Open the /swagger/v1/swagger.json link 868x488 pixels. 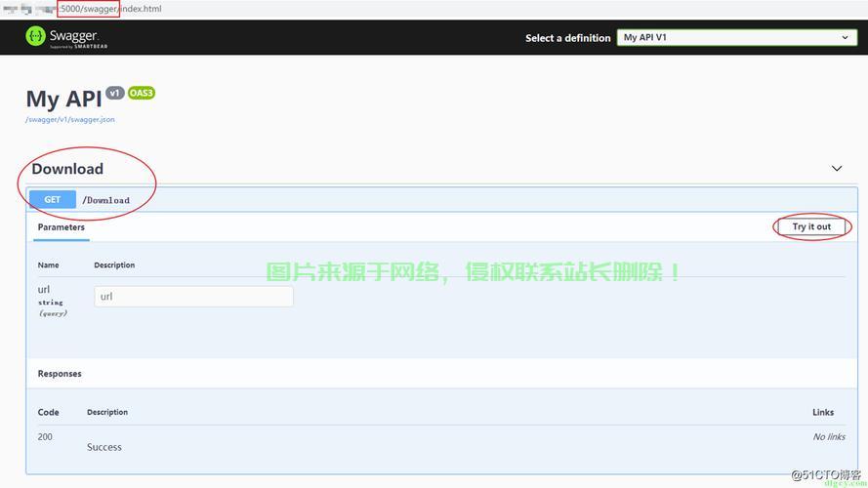(x=69, y=119)
